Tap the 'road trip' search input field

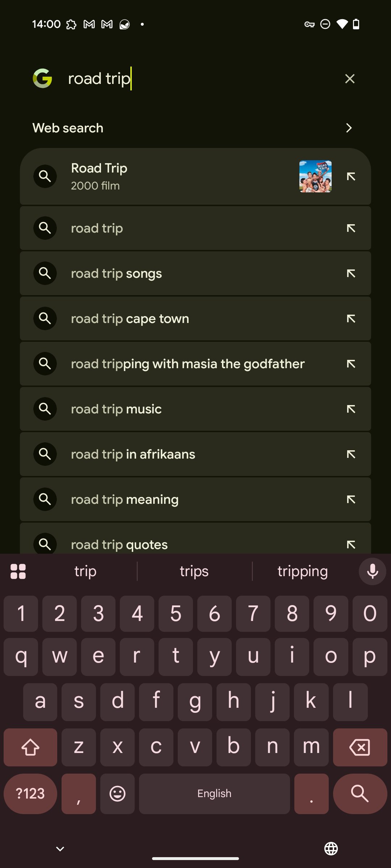tap(199, 78)
